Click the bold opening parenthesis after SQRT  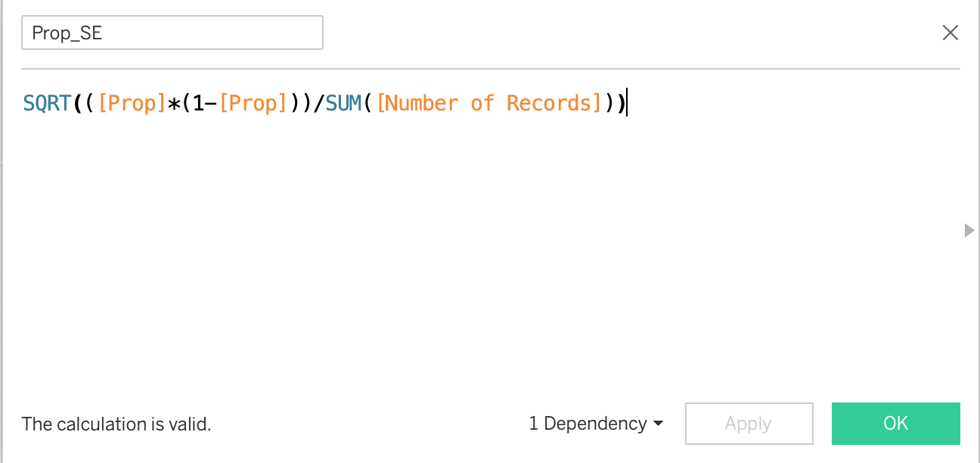(78, 104)
